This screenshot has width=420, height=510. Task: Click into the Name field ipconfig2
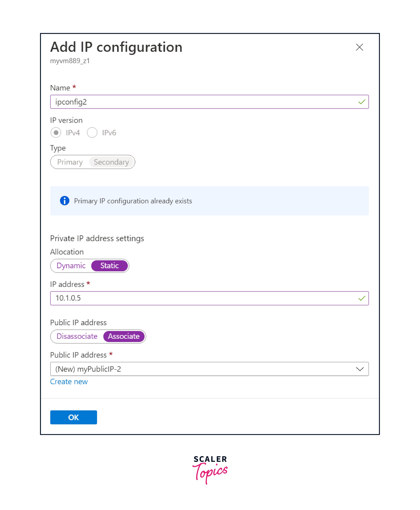[203, 102]
